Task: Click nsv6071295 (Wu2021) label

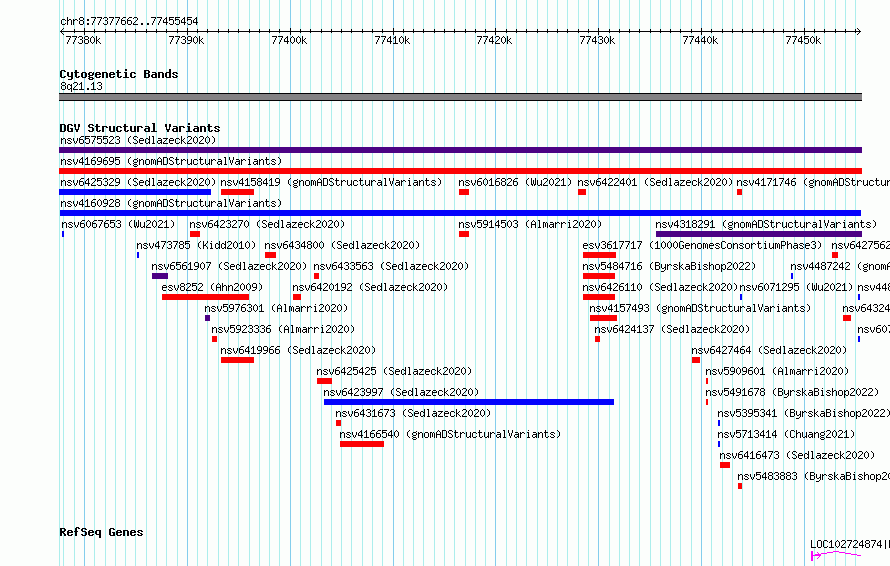Action: pyautogui.click(x=796, y=287)
